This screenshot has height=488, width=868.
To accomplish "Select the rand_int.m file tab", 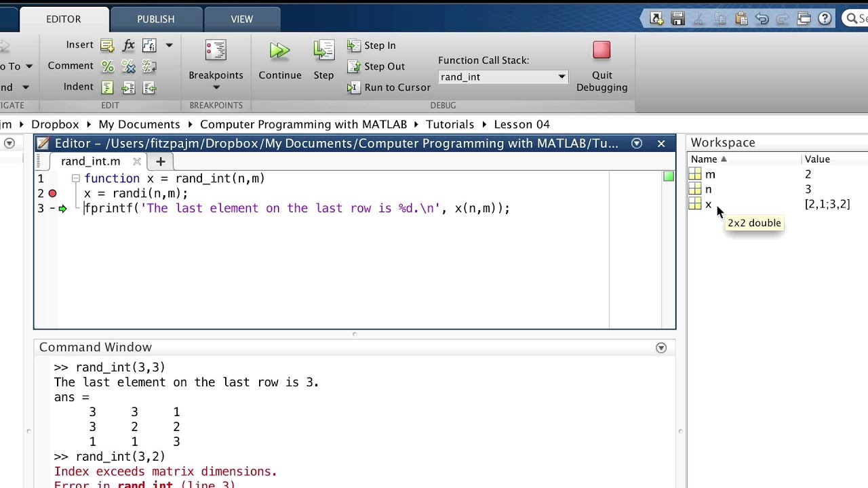I will click(90, 161).
